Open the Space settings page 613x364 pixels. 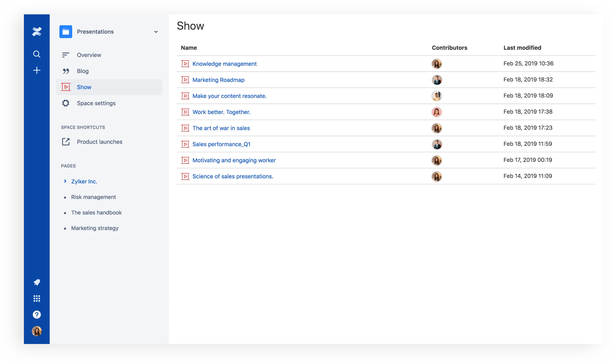tap(96, 103)
